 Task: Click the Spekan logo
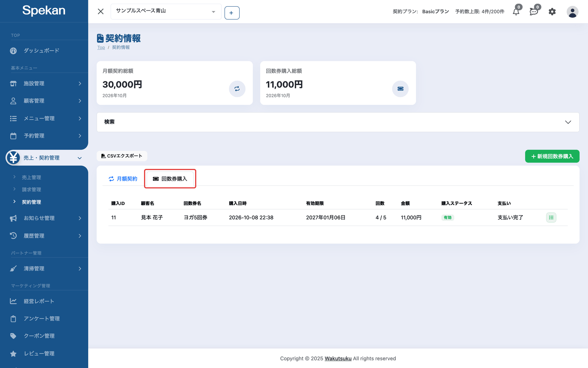44,11
